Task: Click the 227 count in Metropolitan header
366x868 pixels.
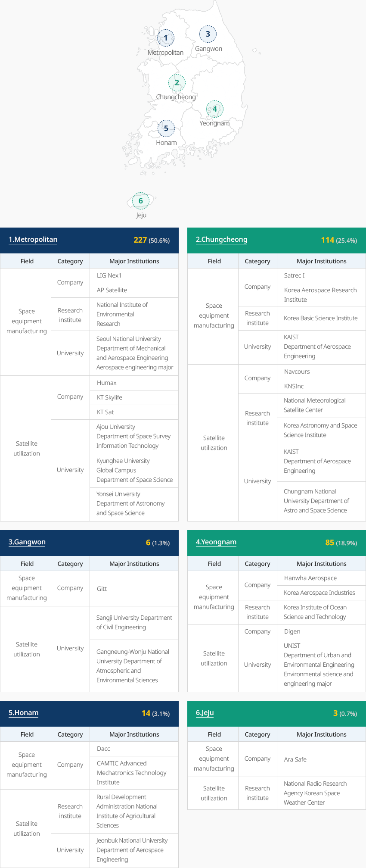Action: (x=140, y=240)
